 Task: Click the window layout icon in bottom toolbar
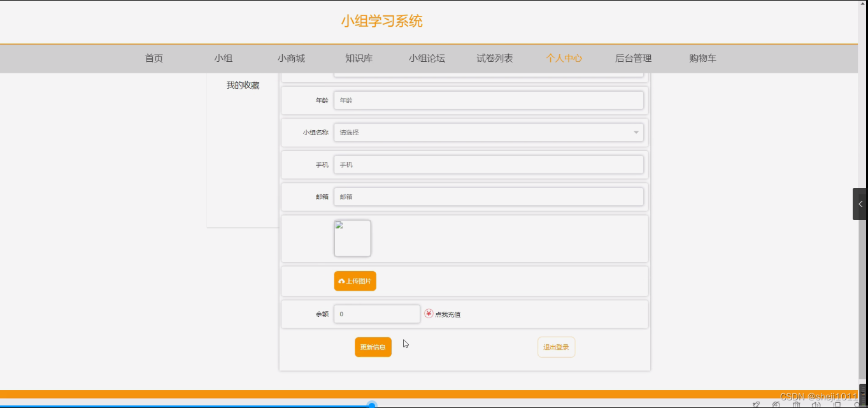pyautogui.click(x=836, y=404)
